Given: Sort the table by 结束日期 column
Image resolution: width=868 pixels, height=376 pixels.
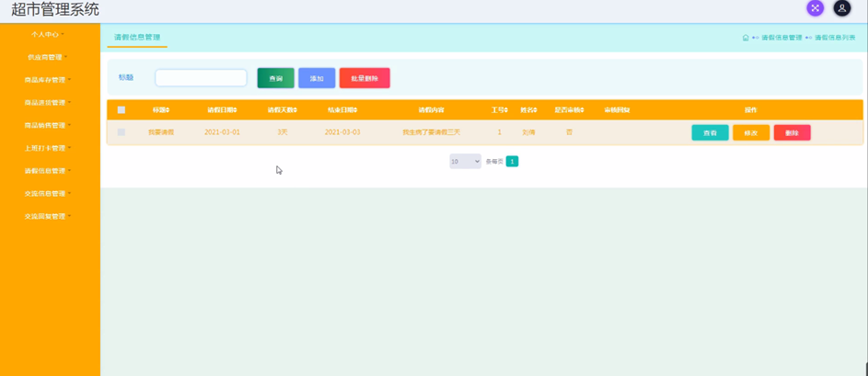Looking at the screenshot, I should 342,110.
